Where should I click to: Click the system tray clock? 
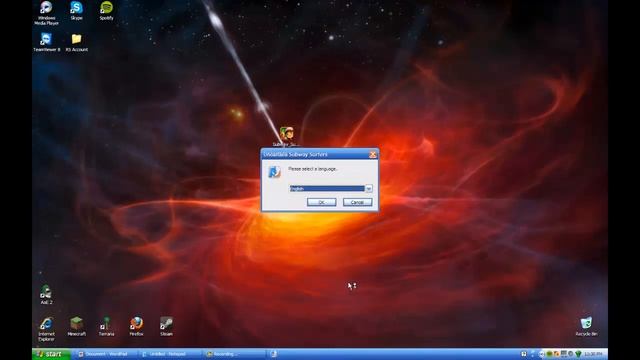point(593,354)
